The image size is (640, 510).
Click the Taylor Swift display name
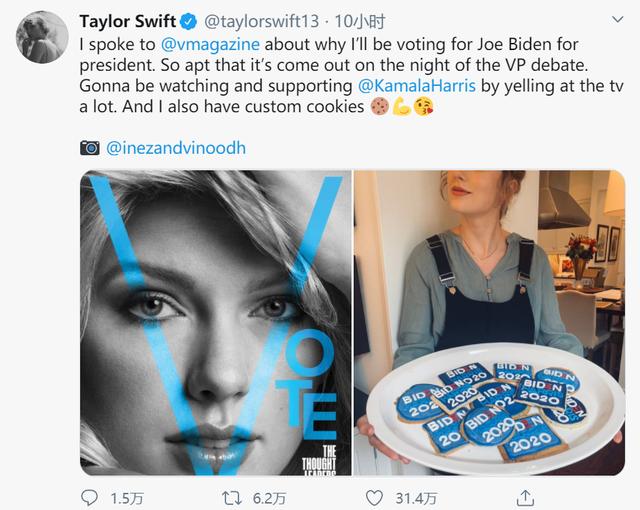128,21
